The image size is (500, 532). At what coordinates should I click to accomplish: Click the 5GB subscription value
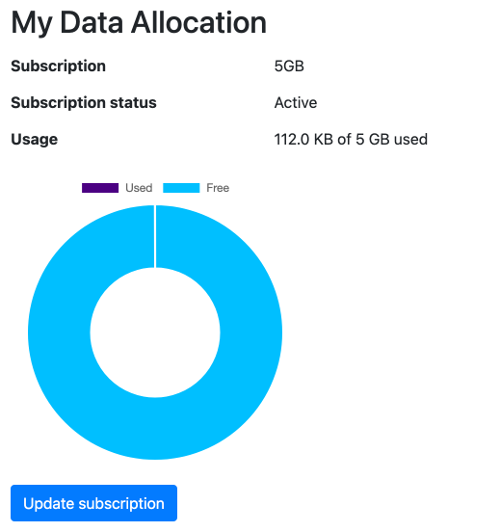coord(289,66)
